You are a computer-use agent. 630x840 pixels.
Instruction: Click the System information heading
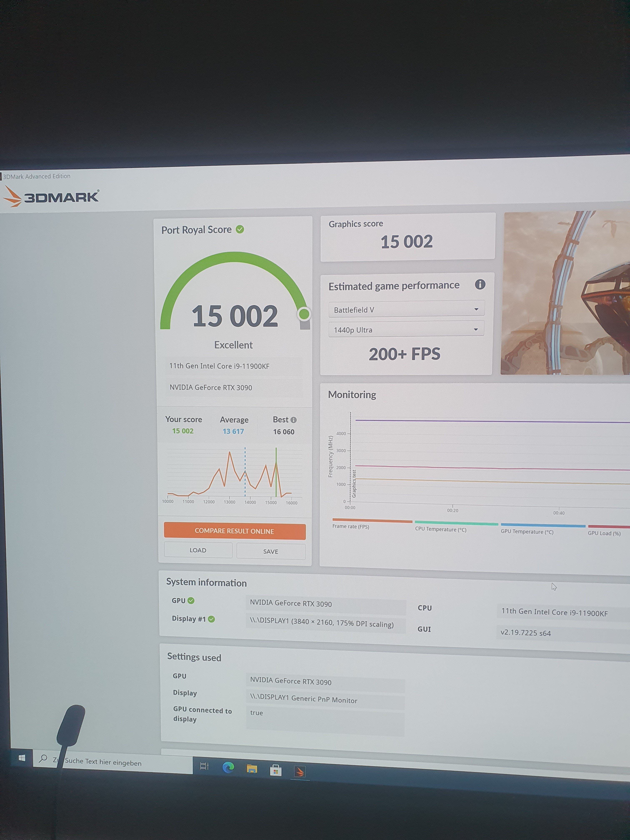206,582
